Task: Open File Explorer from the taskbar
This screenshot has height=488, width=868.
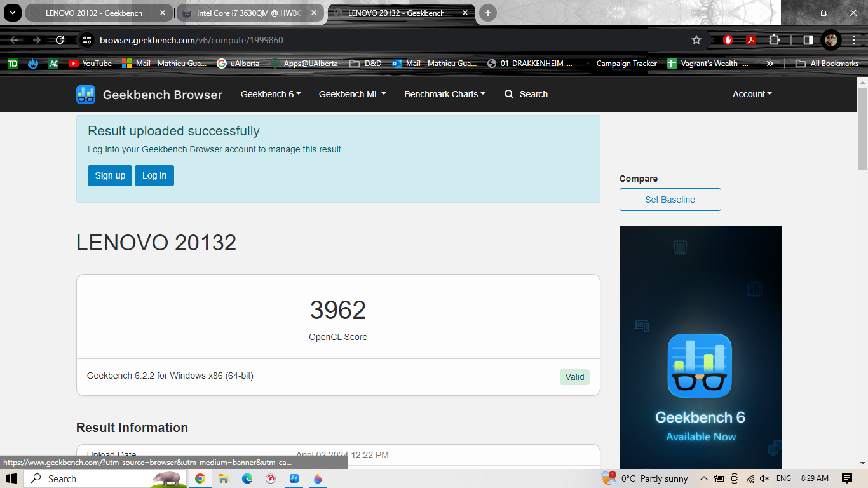Action: point(224,478)
